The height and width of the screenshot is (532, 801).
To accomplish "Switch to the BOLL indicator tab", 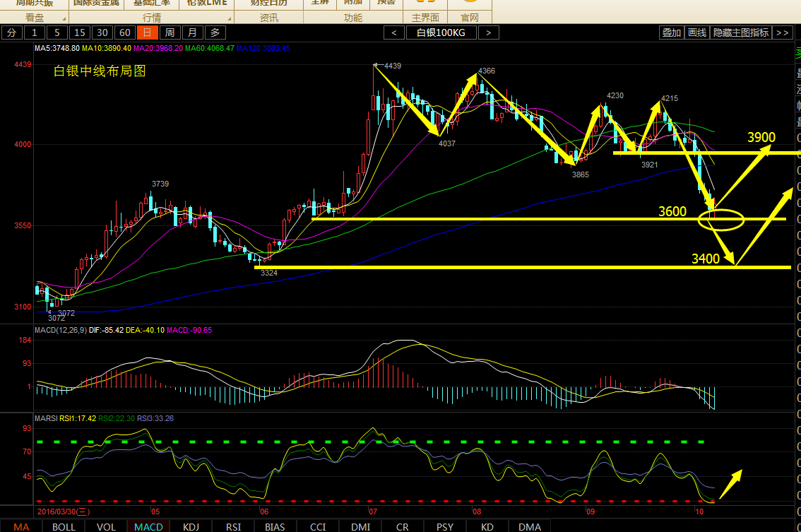I will click(x=64, y=526).
